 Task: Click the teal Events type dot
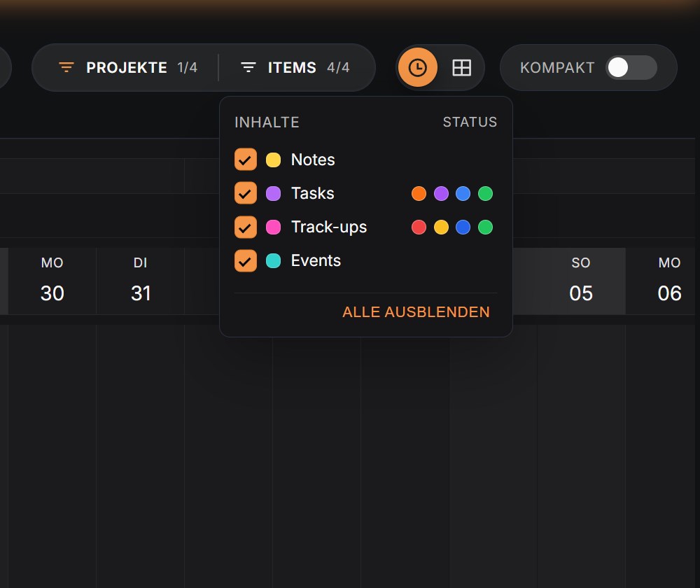273,260
